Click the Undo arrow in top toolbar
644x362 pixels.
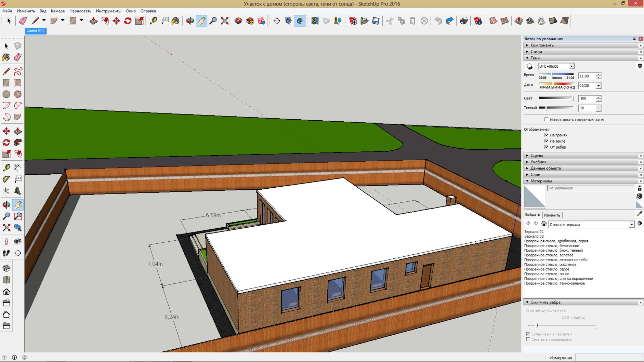pos(438,21)
